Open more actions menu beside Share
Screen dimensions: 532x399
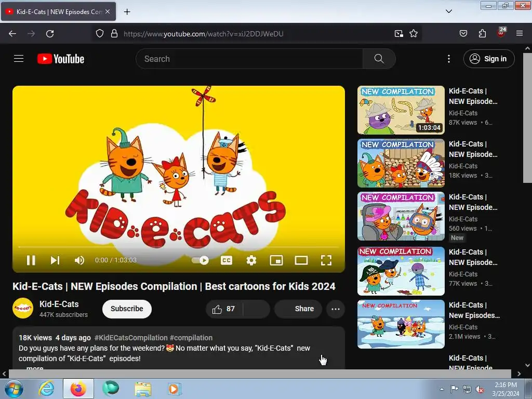(336, 309)
